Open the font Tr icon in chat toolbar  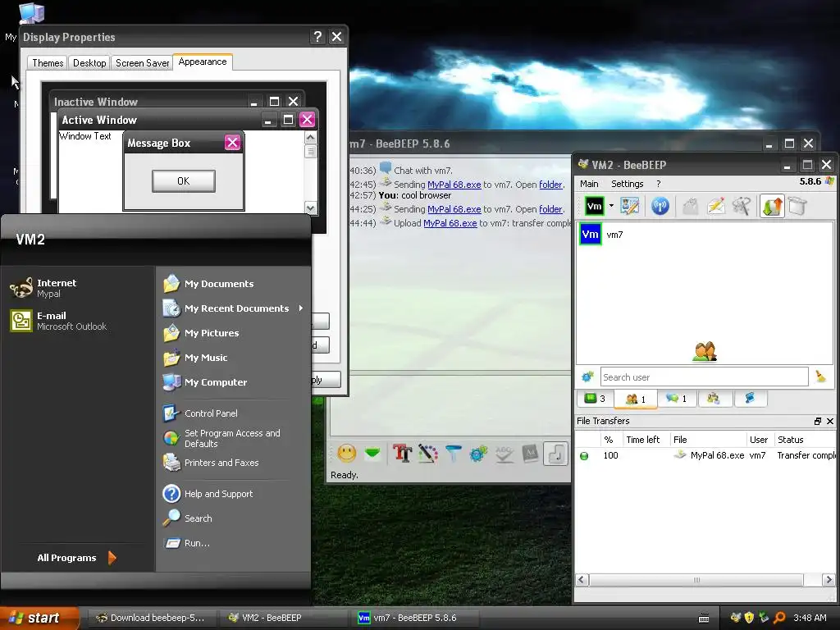[402, 454]
